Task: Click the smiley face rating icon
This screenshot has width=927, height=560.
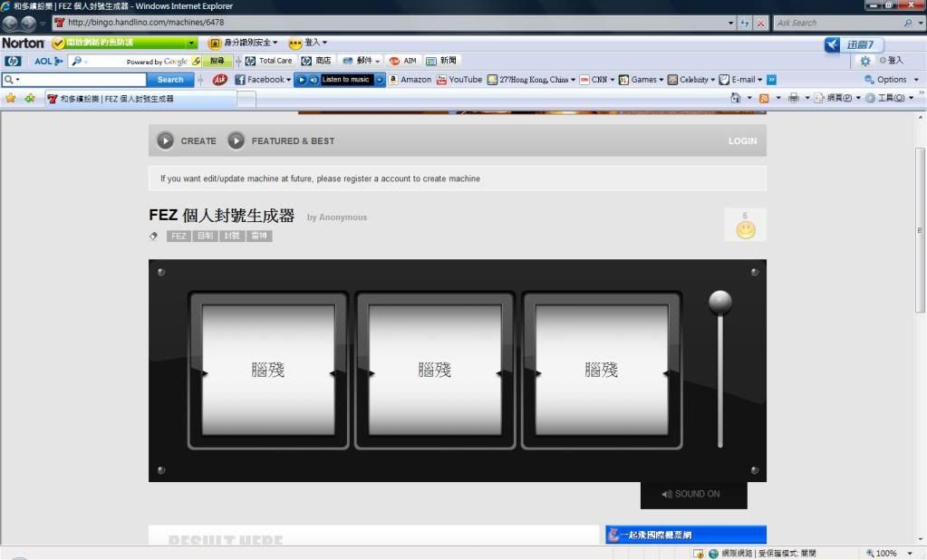Action: pos(745,229)
